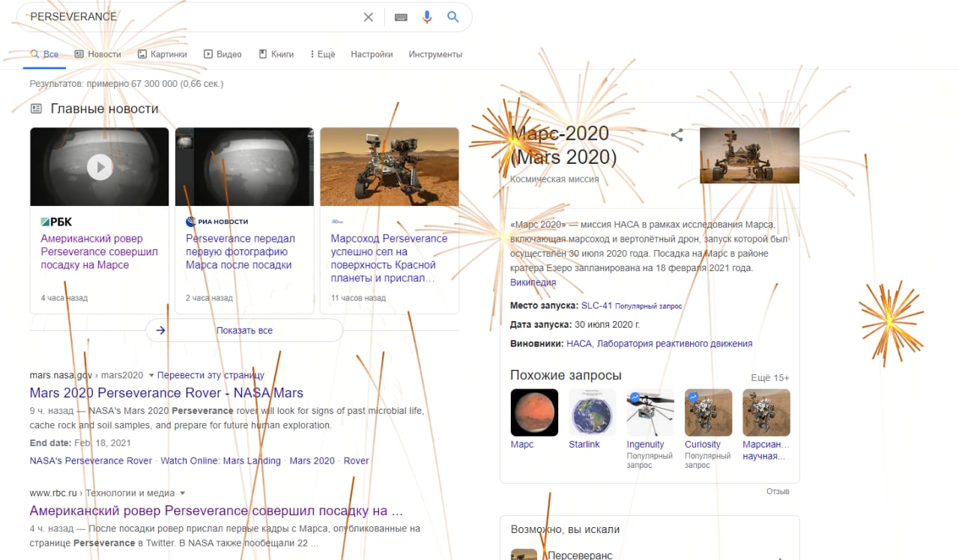Image resolution: width=959 pixels, height=560 pixels.
Task: Switch to the Новости tab
Action: (97, 54)
